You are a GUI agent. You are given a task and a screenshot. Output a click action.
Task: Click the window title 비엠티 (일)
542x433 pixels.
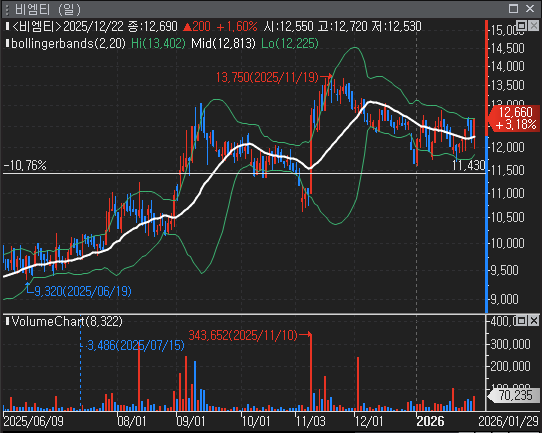47,9
